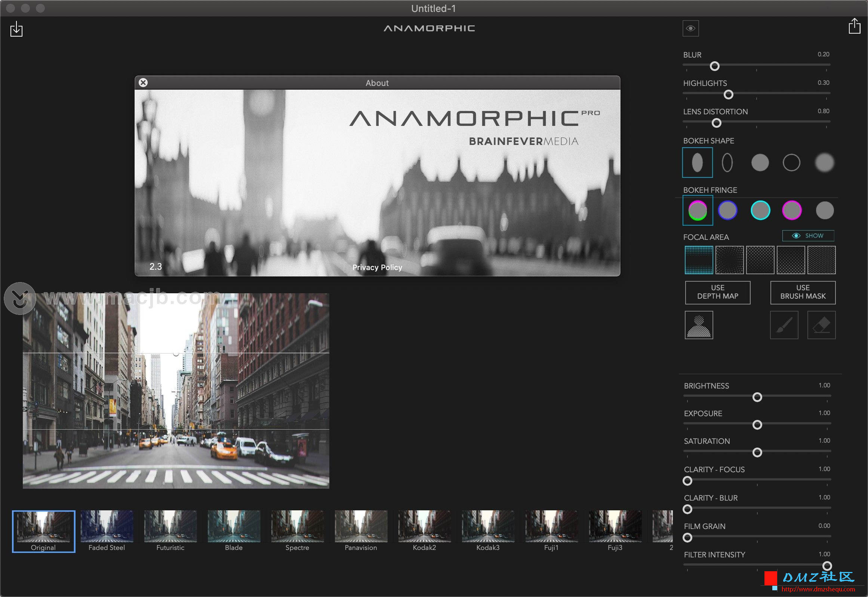The image size is (868, 597).
Task: Click the HIGHLIGHTS value 0.30
Action: point(823,83)
